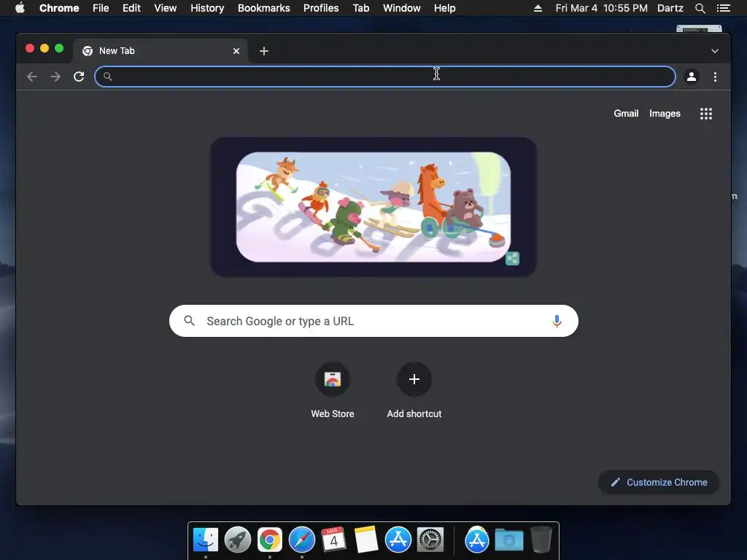This screenshot has height=560, width=747.
Task: Open System Preferences gear in Dock
Action: (x=430, y=540)
